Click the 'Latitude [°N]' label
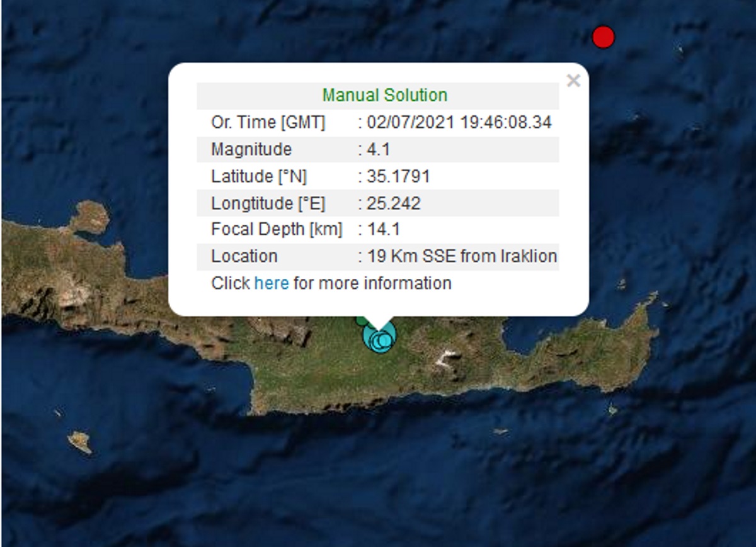Viewport: 756px width, 547px height. coord(258,177)
